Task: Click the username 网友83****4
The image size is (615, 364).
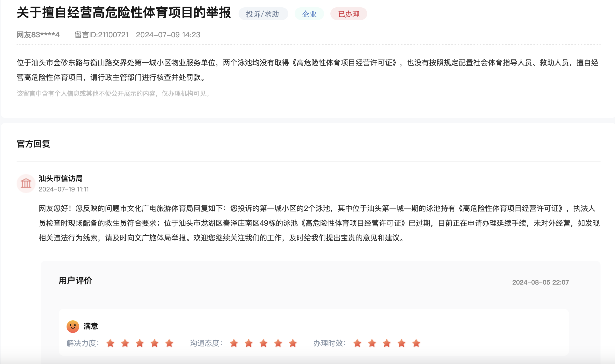Action: [x=39, y=35]
